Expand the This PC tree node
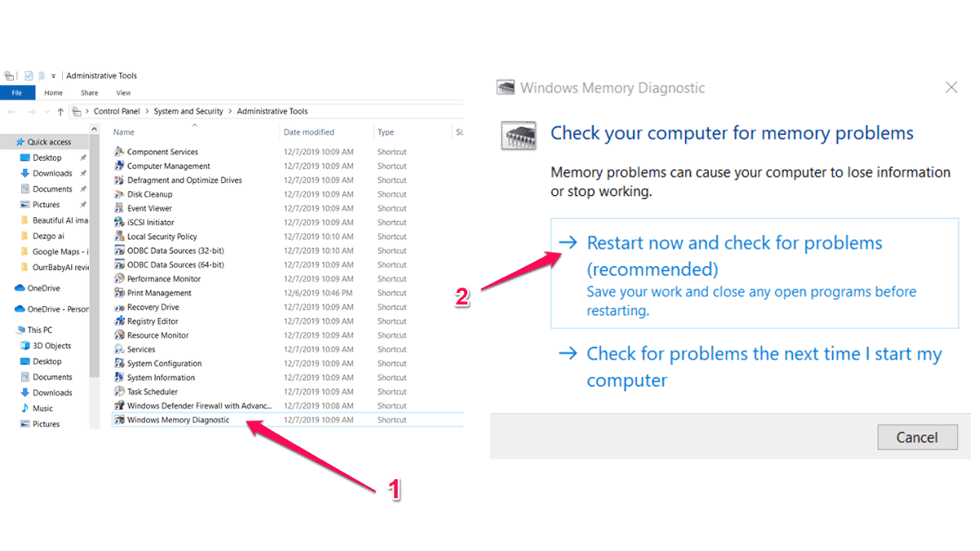The height and width of the screenshot is (551, 980). tap(8, 330)
